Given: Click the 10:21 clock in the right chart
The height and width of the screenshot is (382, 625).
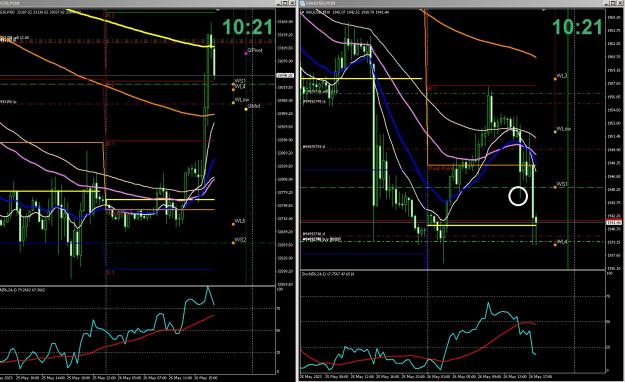Looking at the screenshot, I should click(x=577, y=27).
